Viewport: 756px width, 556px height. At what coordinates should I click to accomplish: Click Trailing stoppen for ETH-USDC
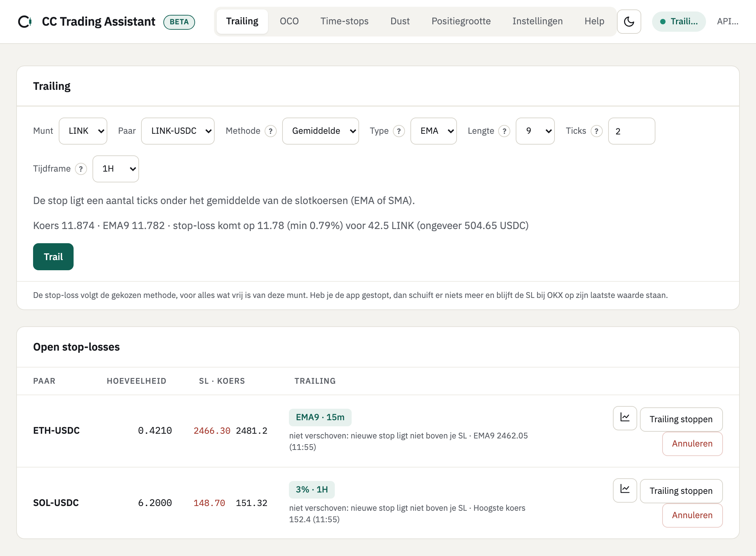coord(681,419)
